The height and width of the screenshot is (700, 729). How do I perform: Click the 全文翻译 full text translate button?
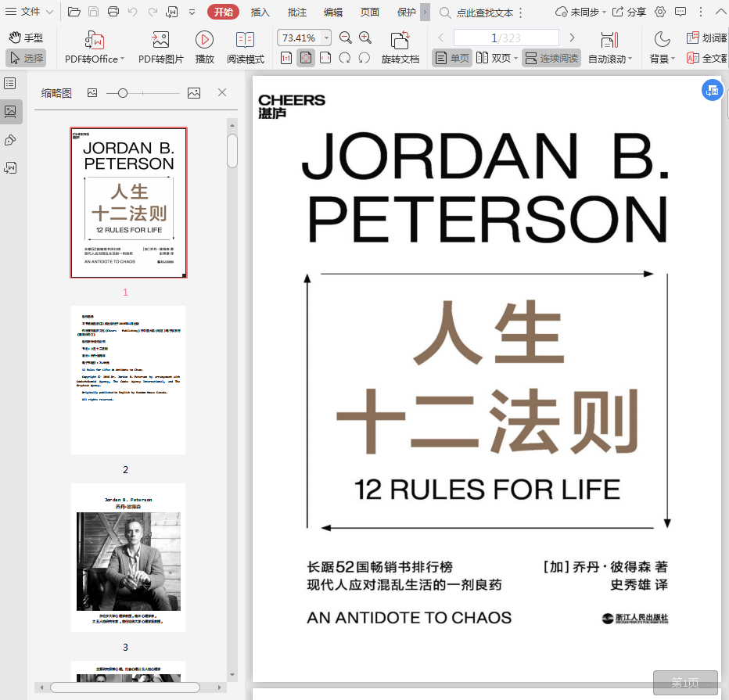[x=706, y=58]
